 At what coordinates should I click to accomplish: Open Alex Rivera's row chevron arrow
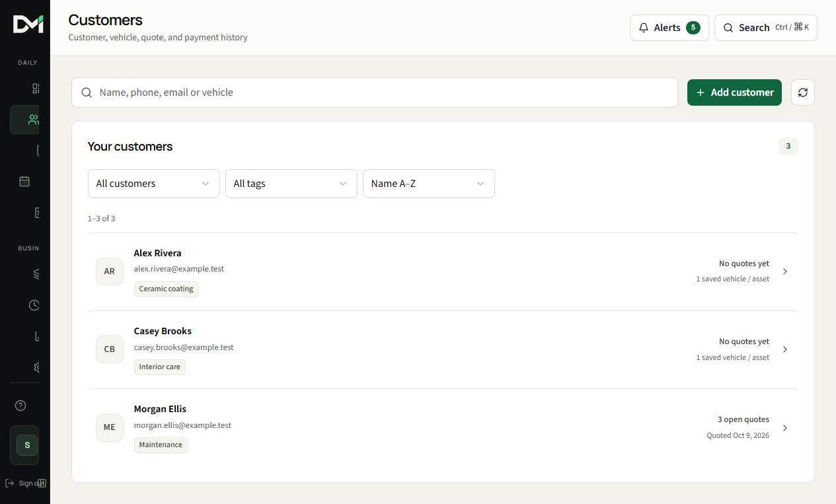tap(785, 271)
